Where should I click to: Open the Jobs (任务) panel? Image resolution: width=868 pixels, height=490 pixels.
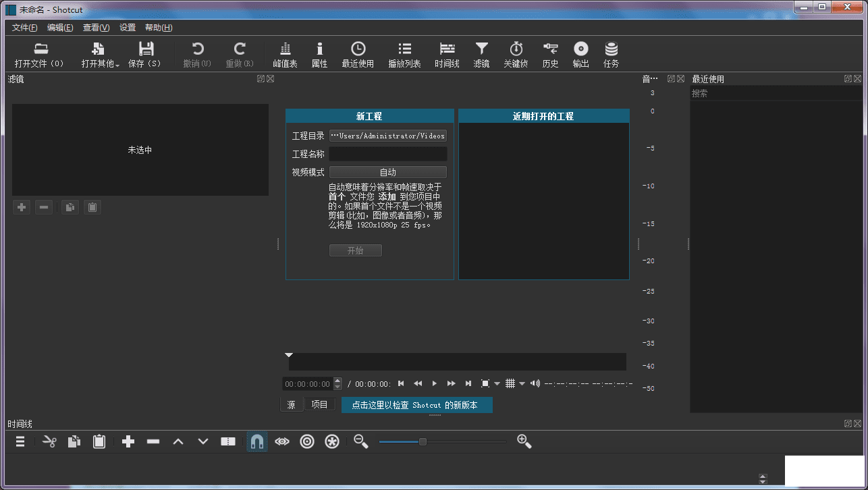point(611,55)
